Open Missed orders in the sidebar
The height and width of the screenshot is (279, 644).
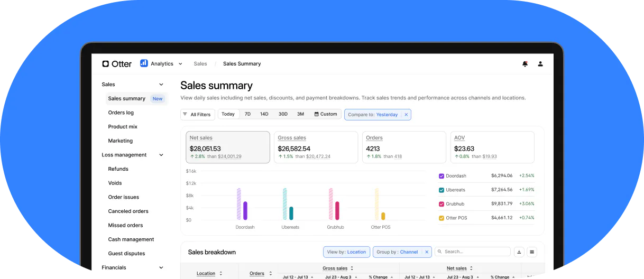point(126,225)
